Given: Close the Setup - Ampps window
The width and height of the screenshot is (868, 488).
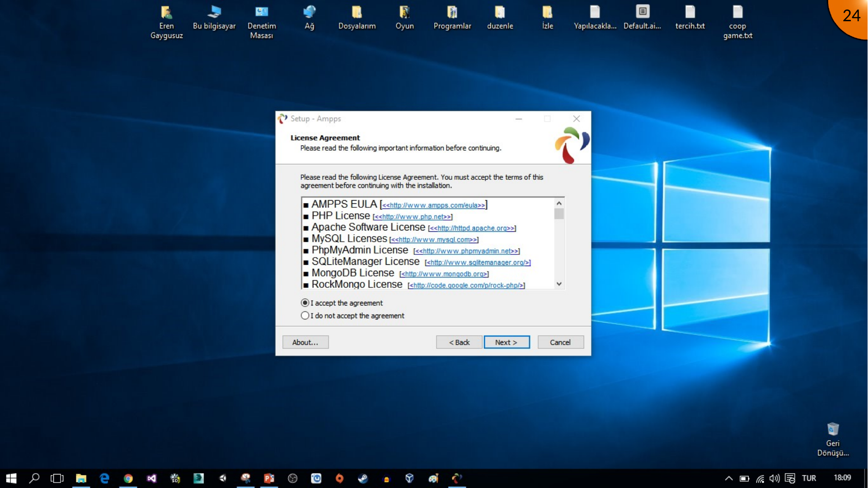Looking at the screenshot, I should coord(577,119).
